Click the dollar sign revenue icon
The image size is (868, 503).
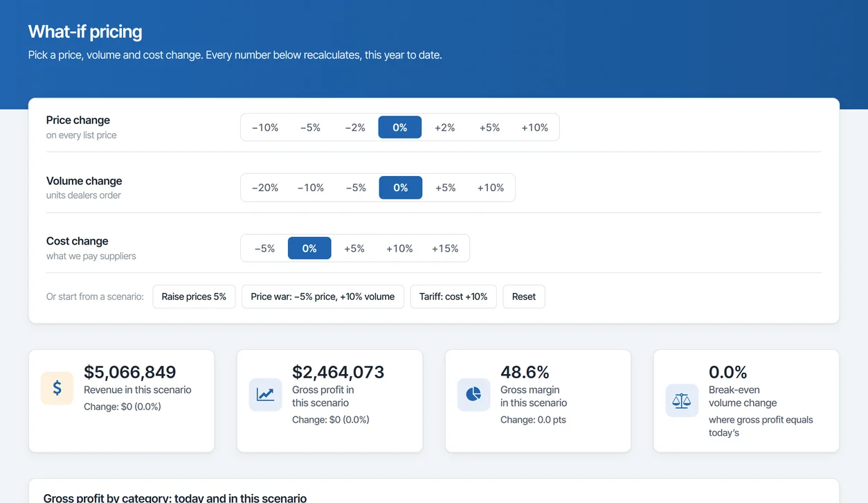tap(57, 388)
